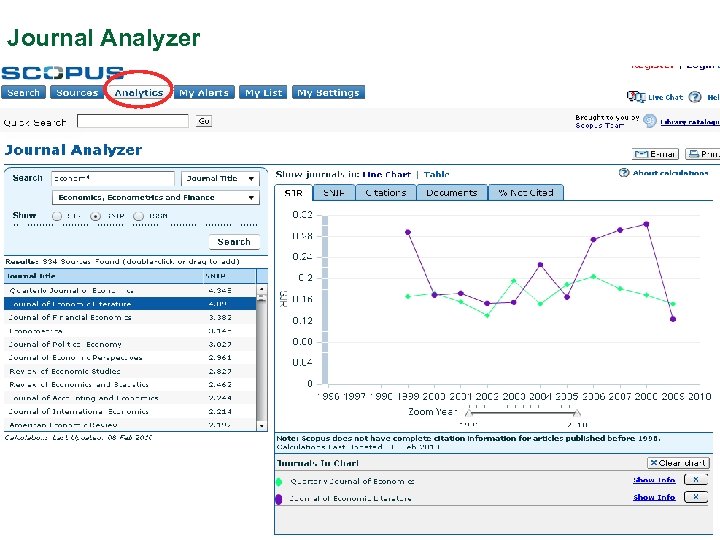This screenshot has height=540, width=720.
Task: Select Review of Economics and Statistics row
Action: pyautogui.click(x=130, y=384)
